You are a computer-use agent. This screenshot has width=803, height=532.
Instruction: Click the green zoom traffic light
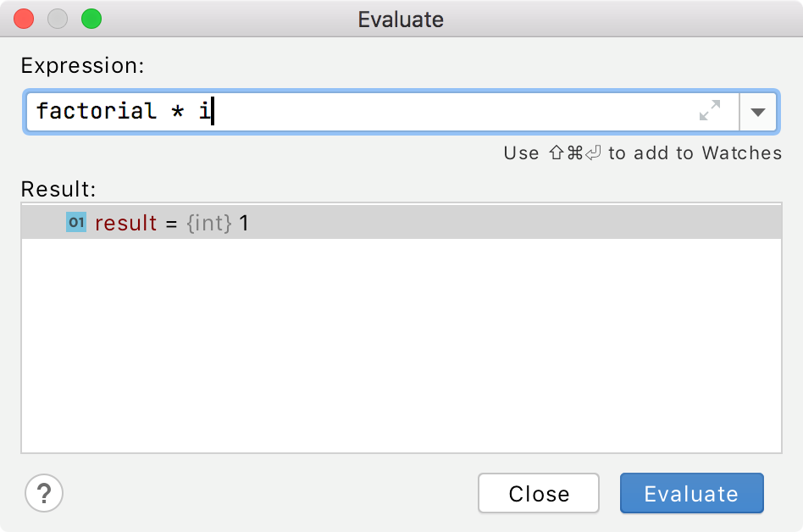pos(91,18)
